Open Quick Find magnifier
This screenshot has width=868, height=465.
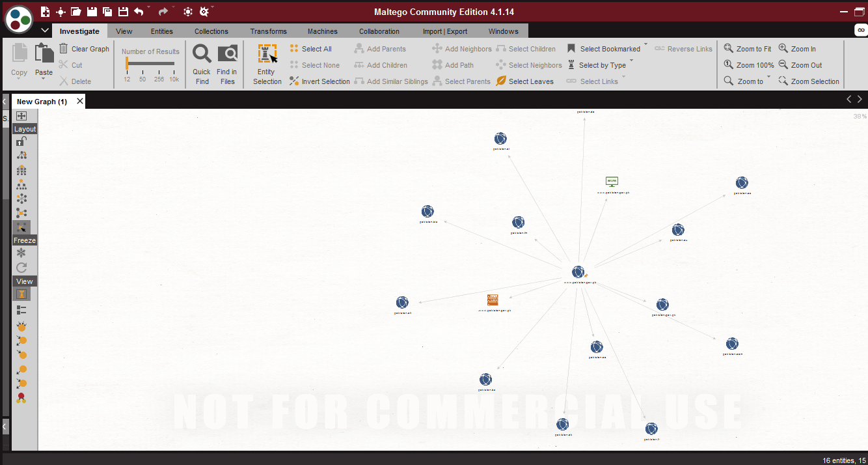202,54
